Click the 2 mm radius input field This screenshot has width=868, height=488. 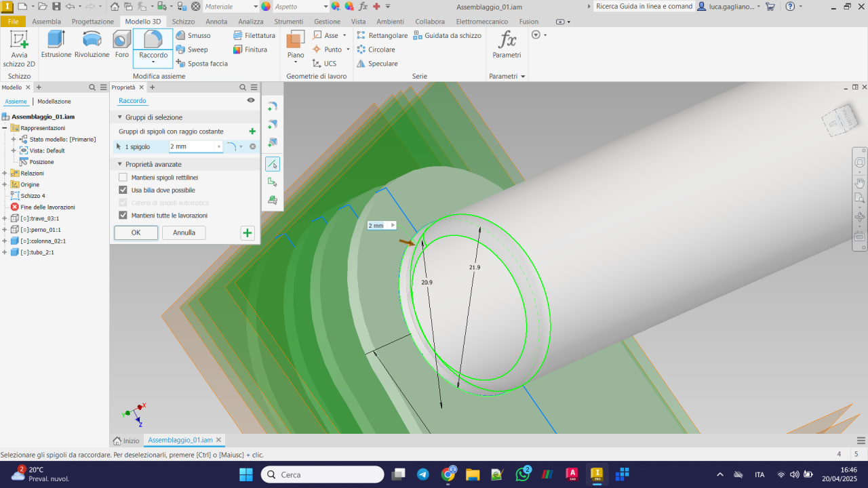[192, 146]
